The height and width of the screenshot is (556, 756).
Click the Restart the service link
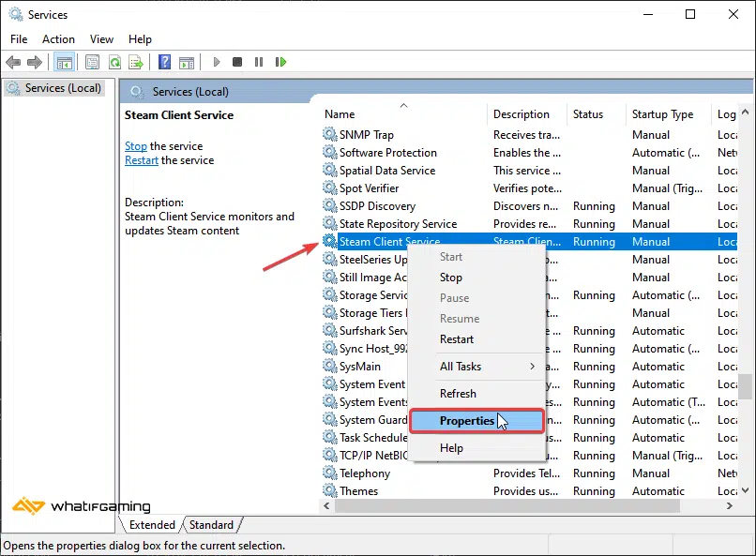(x=142, y=160)
